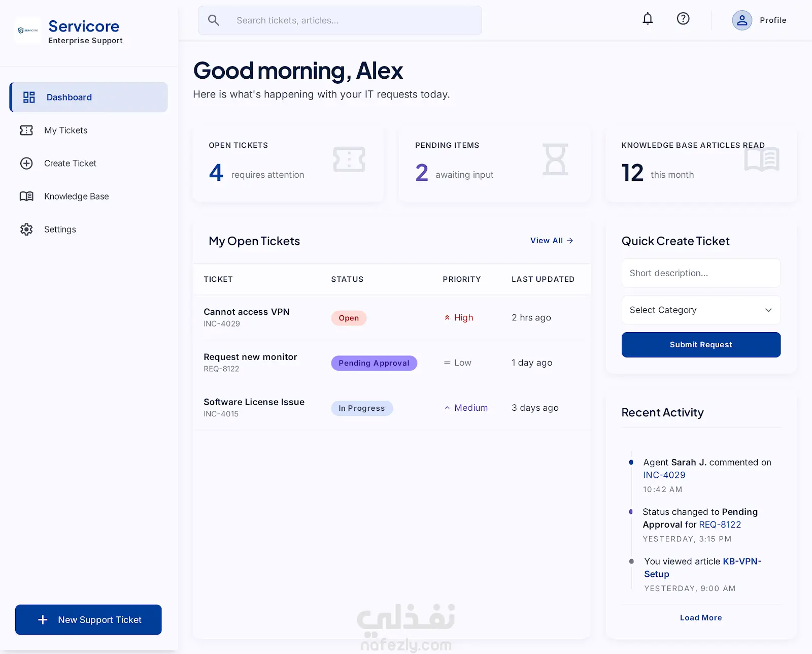Open the notifications bell icon
The height and width of the screenshot is (654, 812).
click(x=648, y=19)
